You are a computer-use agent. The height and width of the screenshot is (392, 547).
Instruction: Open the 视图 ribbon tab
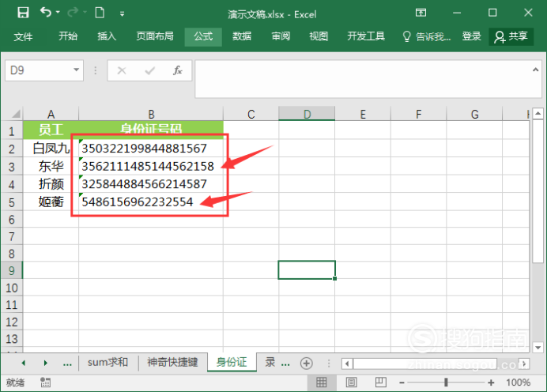click(319, 36)
